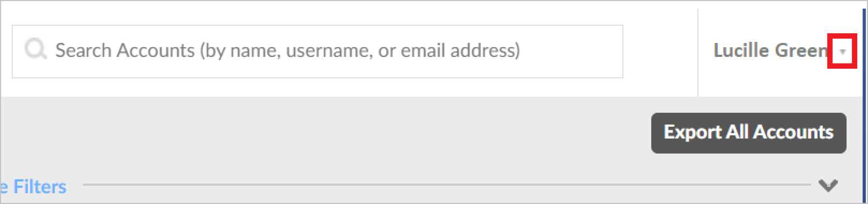Screen dimensions: 868x204
Task: Open the user menu arrow beside Lucille Green
Action: (x=842, y=52)
